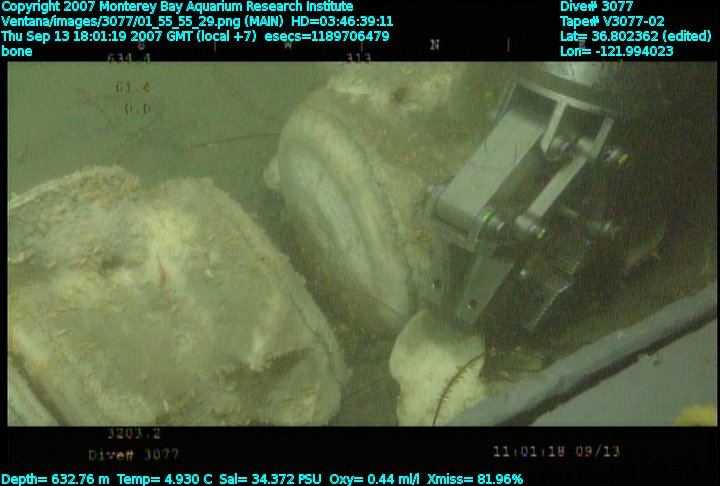Click the 'Lat= 36.802362 (edited)' reading

pos(636,36)
